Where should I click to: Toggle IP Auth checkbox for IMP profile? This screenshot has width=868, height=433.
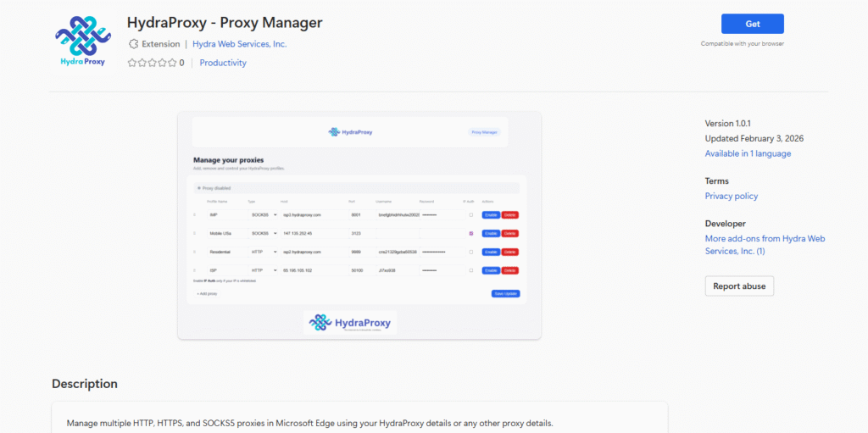471,215
